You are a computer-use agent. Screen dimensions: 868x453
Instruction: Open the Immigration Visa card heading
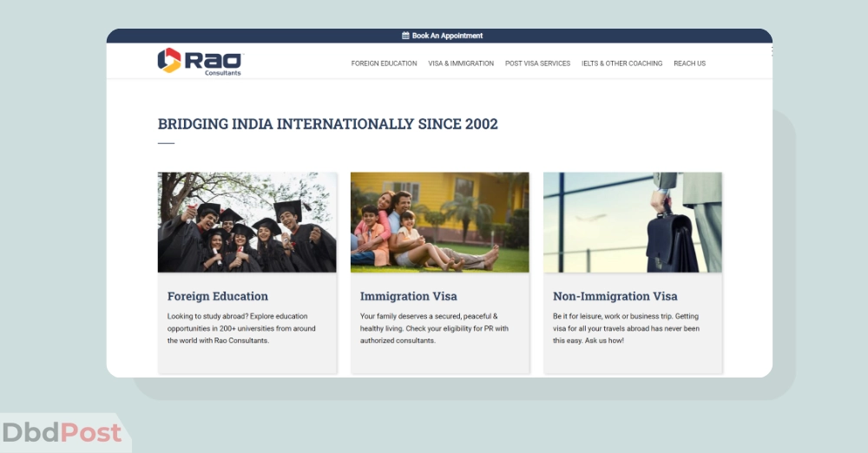pos(409,296)
